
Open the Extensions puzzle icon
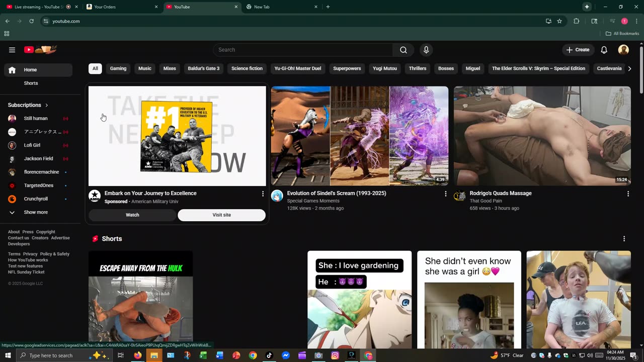coord(577,21)
